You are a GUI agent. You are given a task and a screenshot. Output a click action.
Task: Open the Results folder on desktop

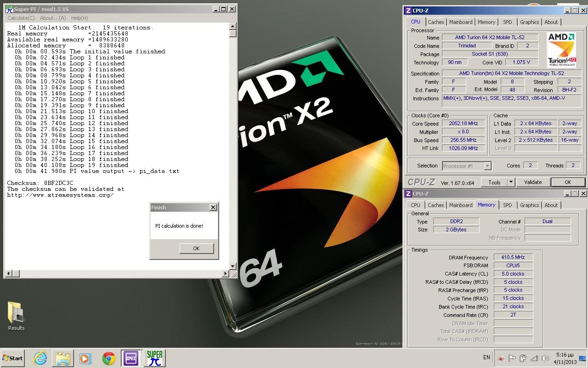(x=16, y=316)
